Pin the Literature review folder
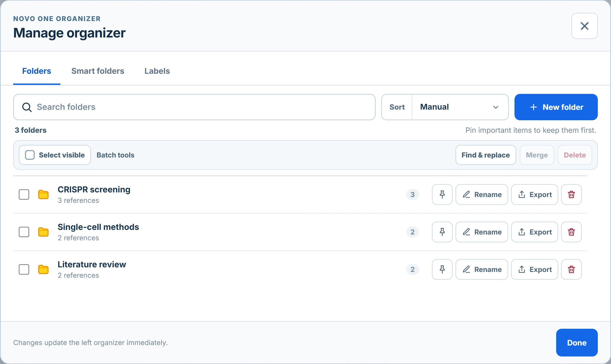The image size is (611, 364). (x=442, y=269)
